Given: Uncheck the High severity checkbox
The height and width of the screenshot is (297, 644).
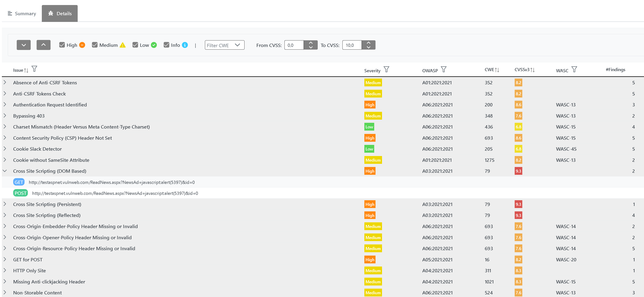Looking at the screenshot, I should pos(62,45).
